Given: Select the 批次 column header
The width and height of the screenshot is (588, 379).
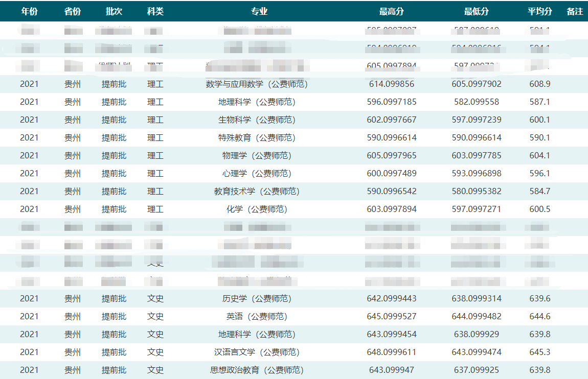Looking at the screenshot, I should (114, 11).
